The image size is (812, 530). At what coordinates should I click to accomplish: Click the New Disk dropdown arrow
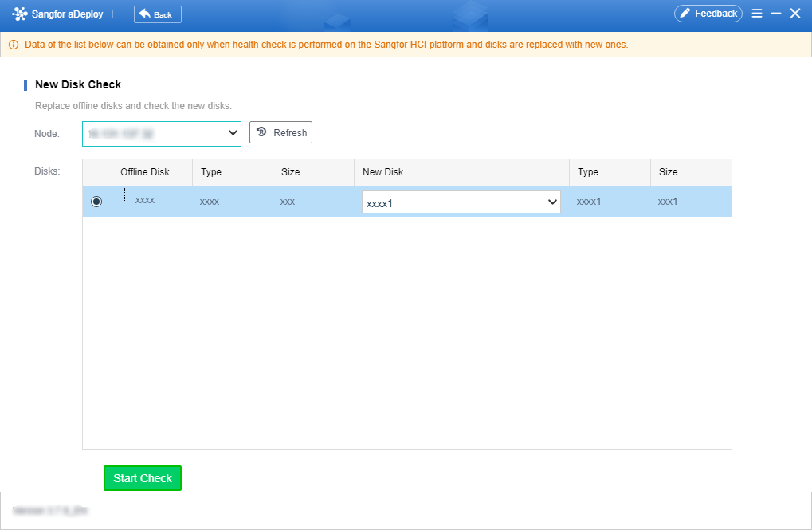[552, 202]
